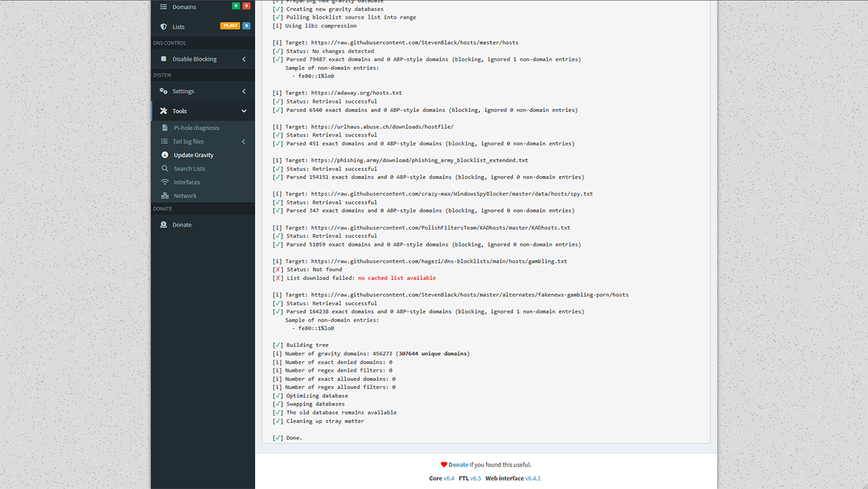This screenshot has height=489, width=868.
Task: Expand Tail log files submenu arrow
Action: click(244, 141)
